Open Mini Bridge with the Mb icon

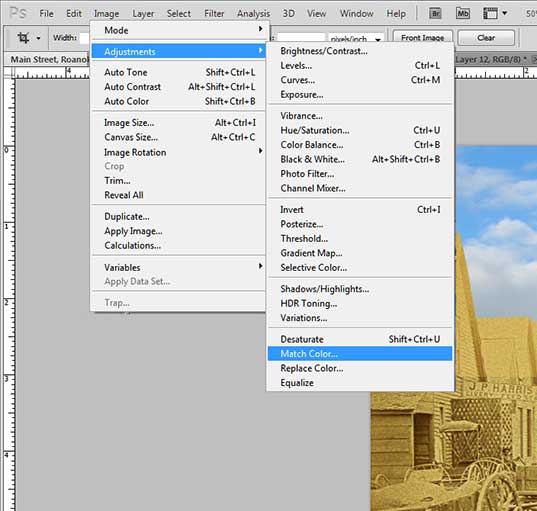[x=463, y=14]
